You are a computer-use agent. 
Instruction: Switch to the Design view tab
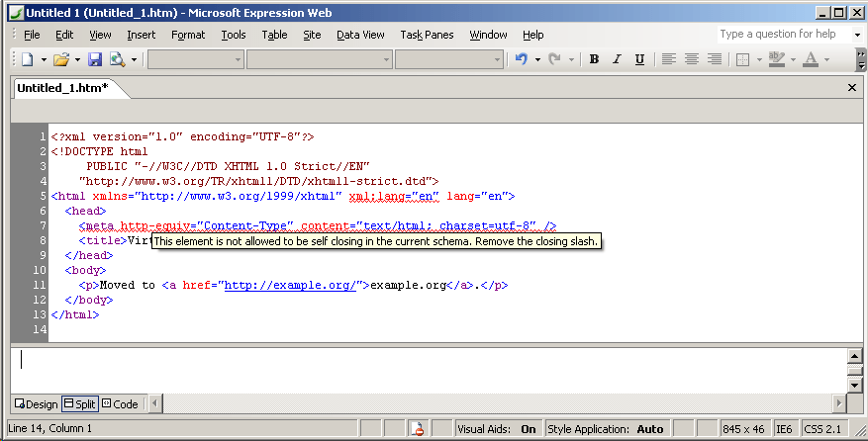(37, 403)
